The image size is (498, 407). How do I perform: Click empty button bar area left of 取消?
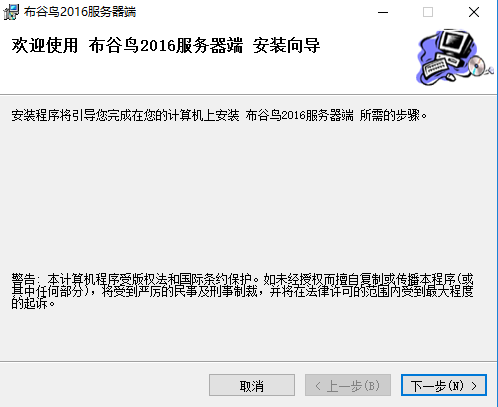[103, 385]
